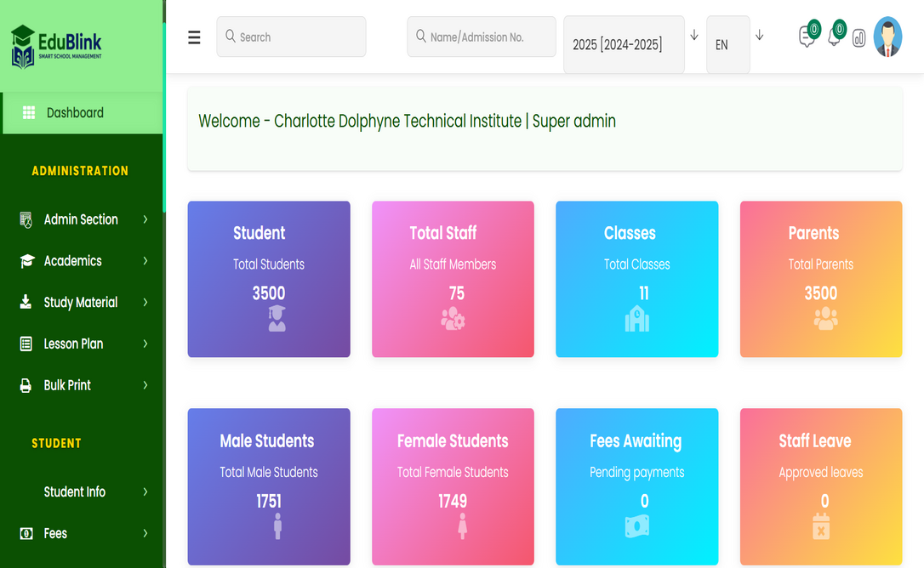Open the Total Staff card

(453, 279)
